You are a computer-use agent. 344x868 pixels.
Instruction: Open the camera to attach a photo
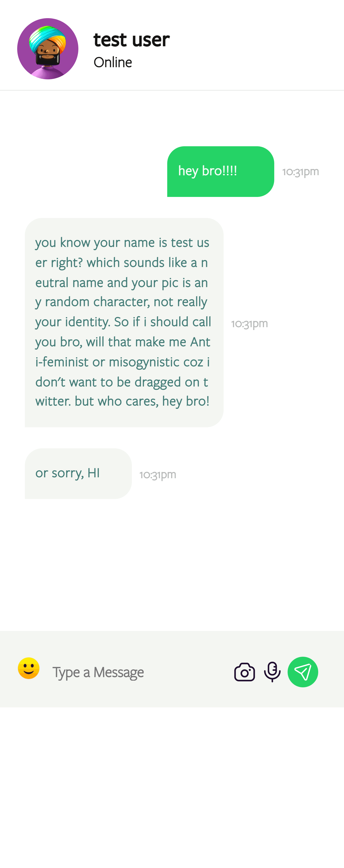coord(245,672)
